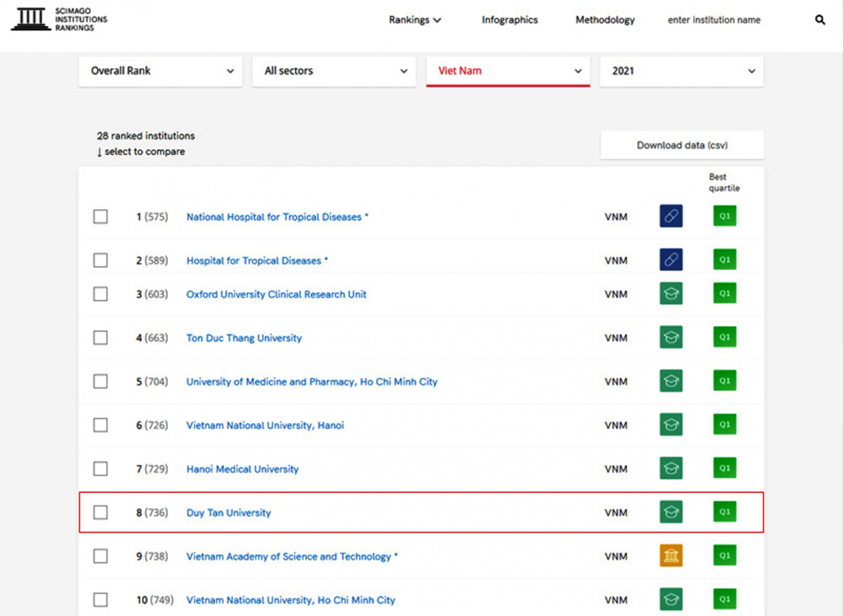Click the Q1 badge for Duy Tan University
Screen dimensions: 843x616
click(725, 512)
